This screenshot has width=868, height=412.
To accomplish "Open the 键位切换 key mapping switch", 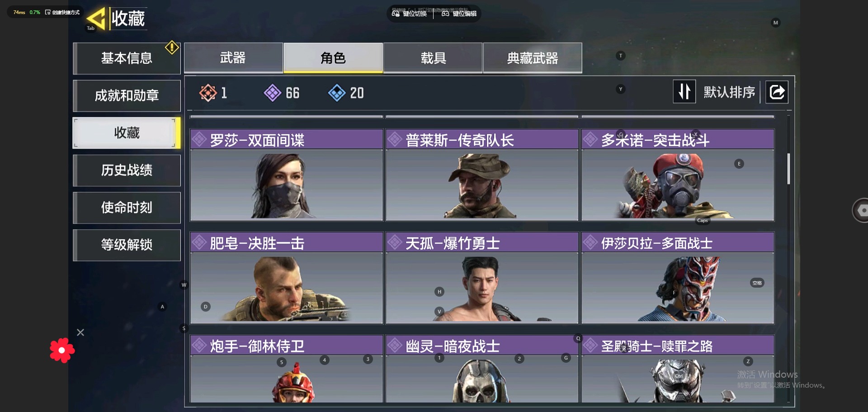I will point(410,14).
